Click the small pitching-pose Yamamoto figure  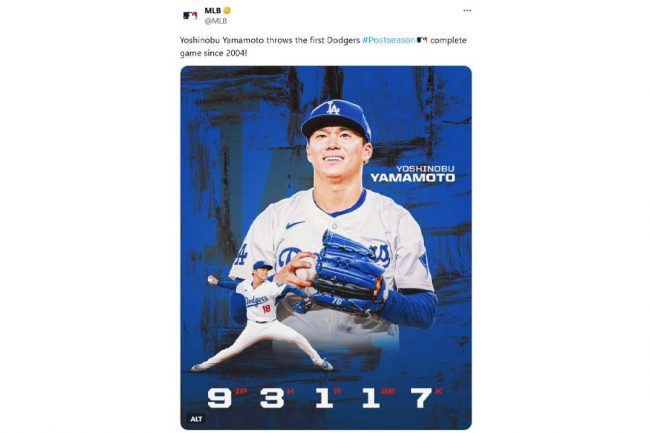(x=262, y=316)
